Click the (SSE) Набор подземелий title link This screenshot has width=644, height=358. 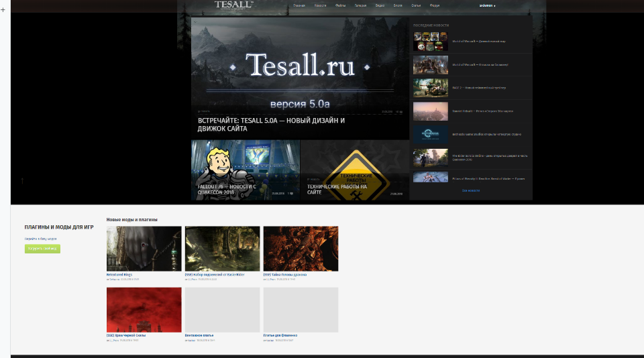pyautogui.click(x=215, y=275)
